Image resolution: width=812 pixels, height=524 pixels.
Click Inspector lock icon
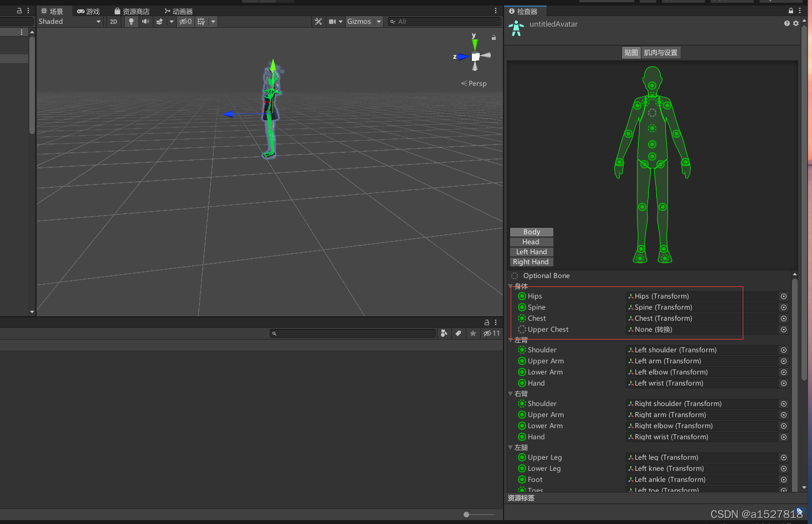click(791, 11)
